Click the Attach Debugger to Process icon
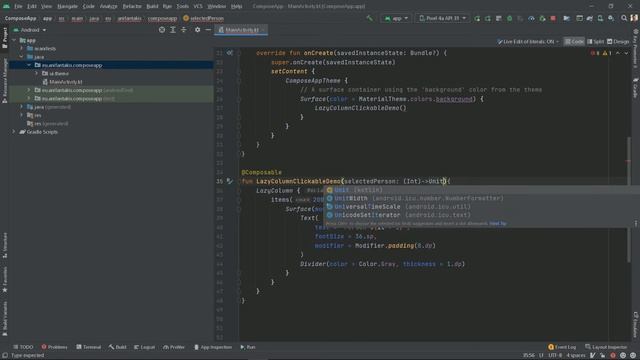This screenshot has height=360, width=640. 542,18
